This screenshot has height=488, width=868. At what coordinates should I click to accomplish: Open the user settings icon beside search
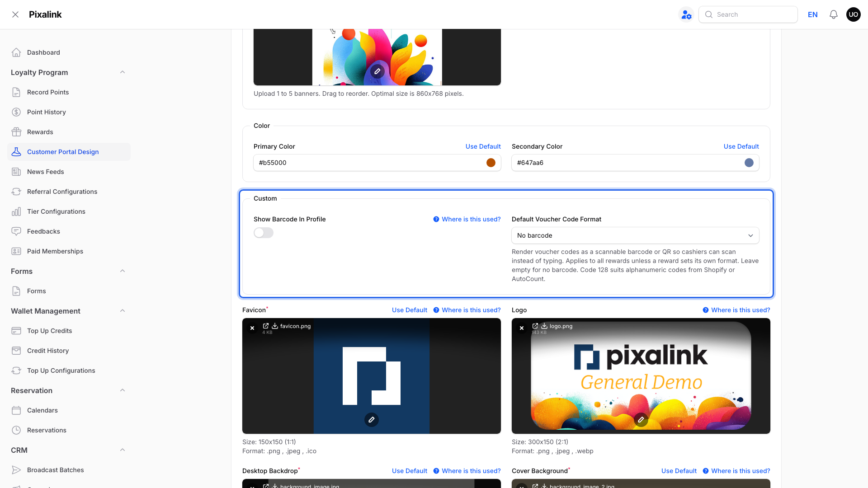point(686,14)
